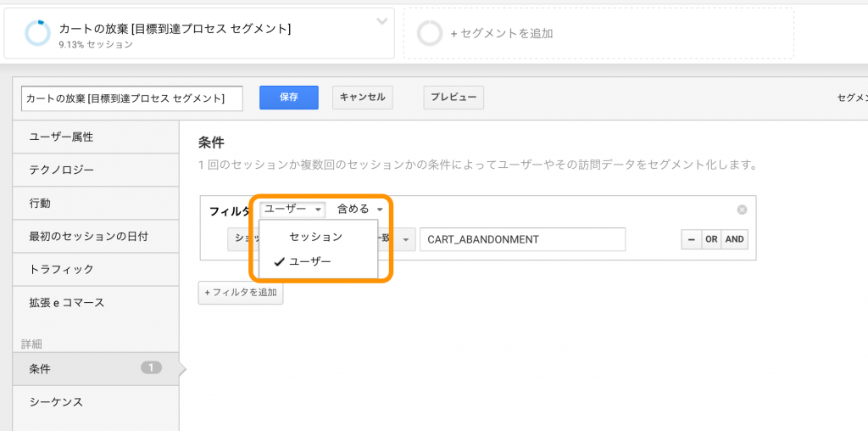
Task: Select セッション in the dropdown list
Action: pyautogui.click(x=315, y=237)
